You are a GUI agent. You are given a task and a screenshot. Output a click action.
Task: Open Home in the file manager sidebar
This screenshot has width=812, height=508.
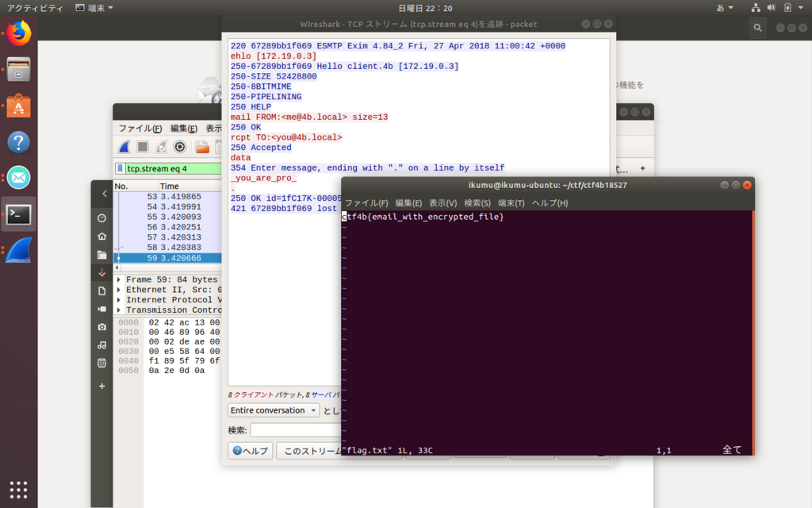(102, 237)
